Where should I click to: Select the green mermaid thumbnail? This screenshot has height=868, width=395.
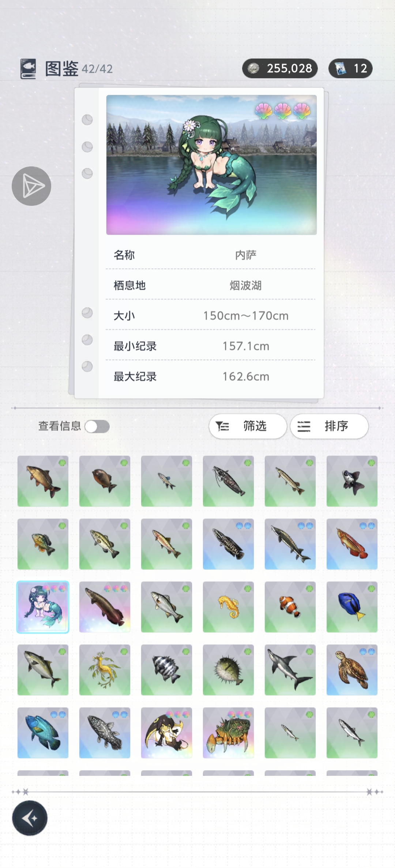43,607
